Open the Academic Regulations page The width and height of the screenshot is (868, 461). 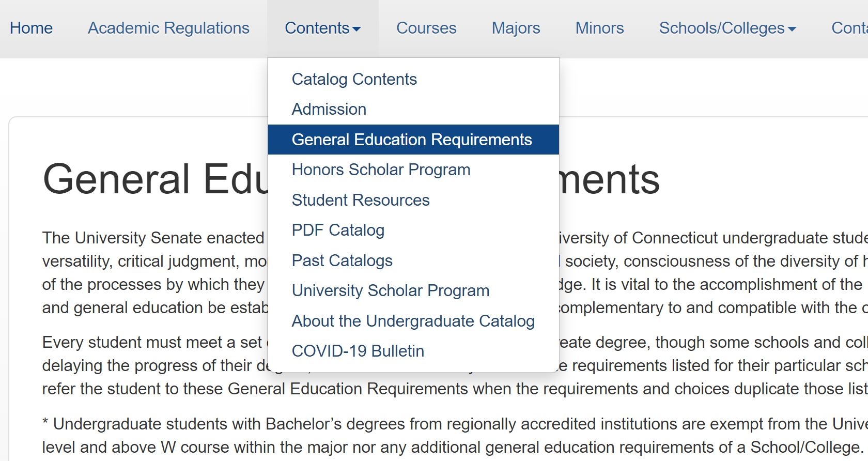click(168, 28)
